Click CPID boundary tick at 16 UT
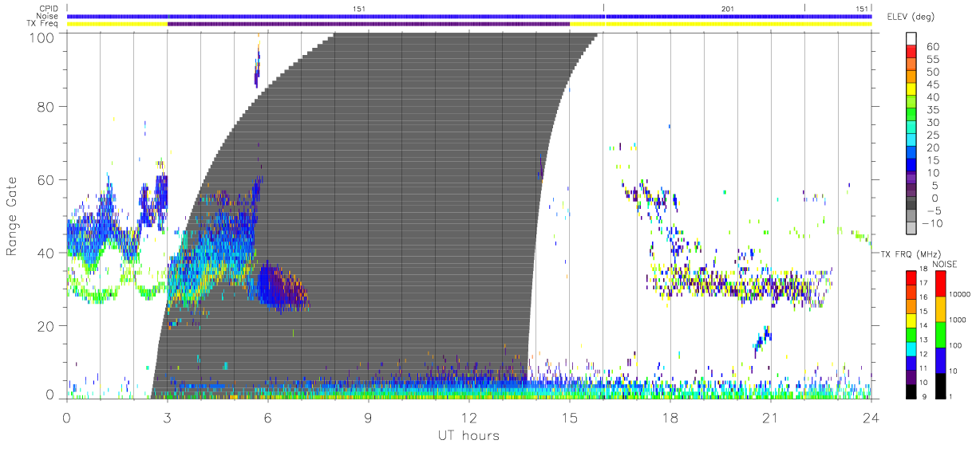The height and width of the screenshot is (452, 980). point(604,8)
